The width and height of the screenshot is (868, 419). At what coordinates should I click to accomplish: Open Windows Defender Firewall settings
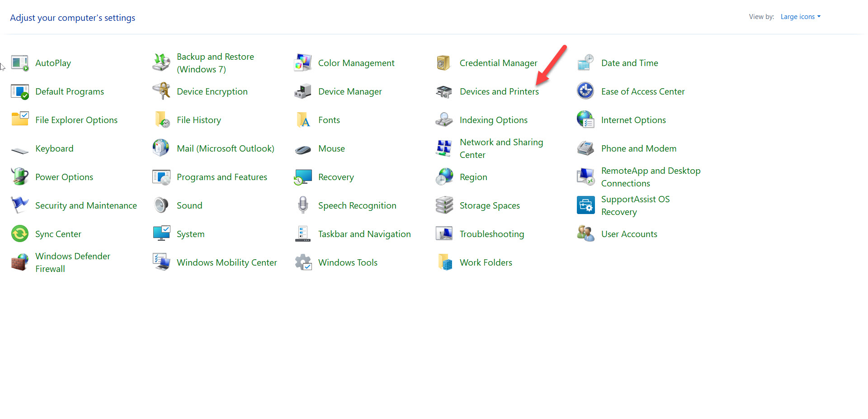coord(72,262)
